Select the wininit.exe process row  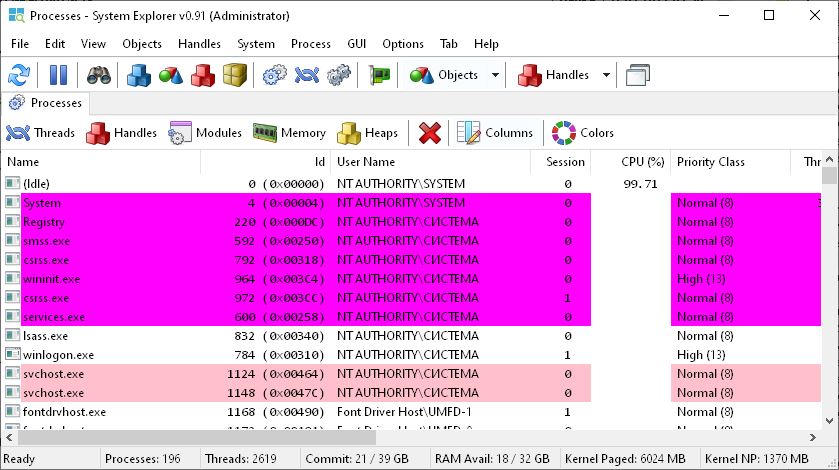[x=412, y=279]
